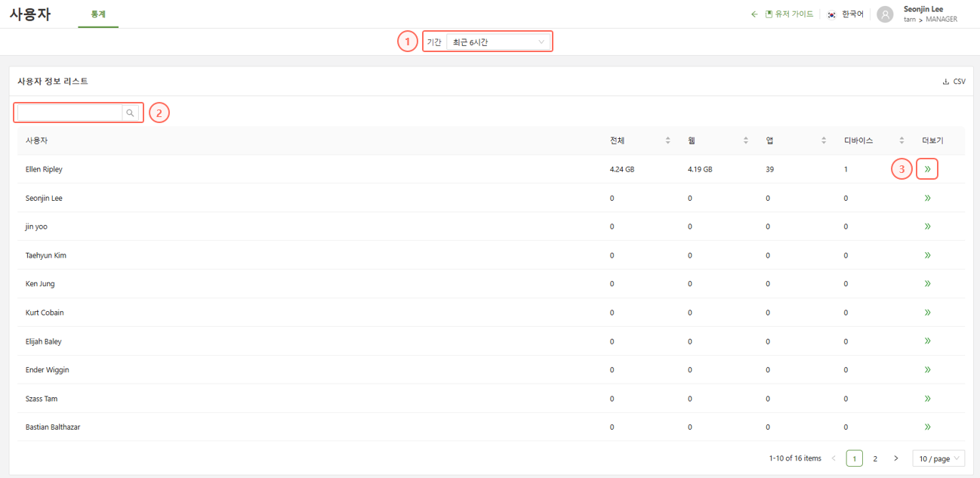Show more details for Kurt Cobain
This screenshot has width=980, height=478.
tap(927, 313)
